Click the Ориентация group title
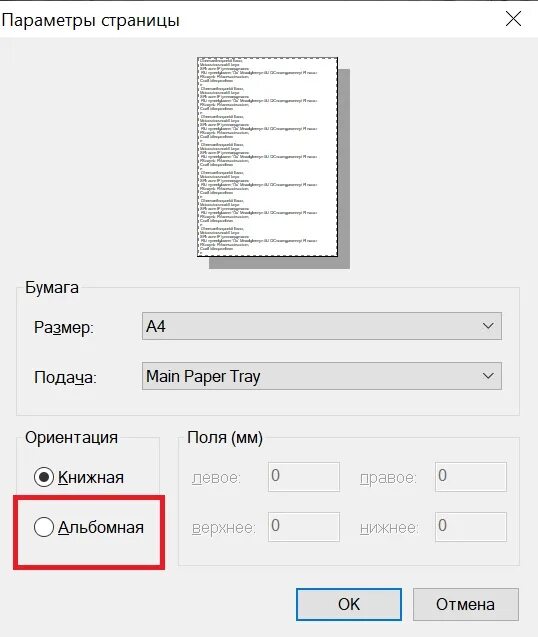 72,438
